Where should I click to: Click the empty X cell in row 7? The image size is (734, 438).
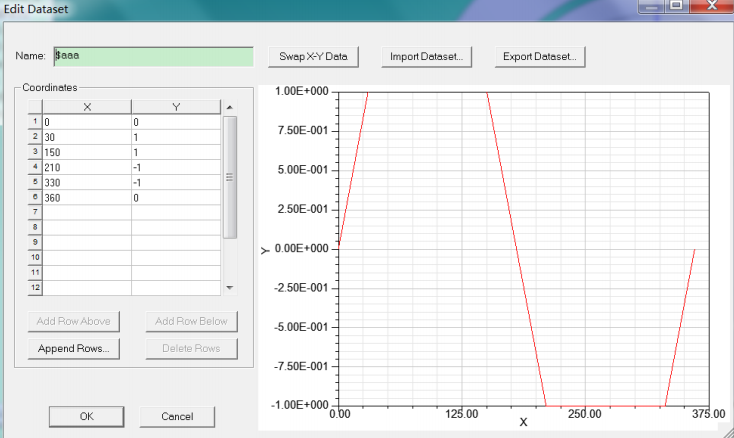[87, 212]
